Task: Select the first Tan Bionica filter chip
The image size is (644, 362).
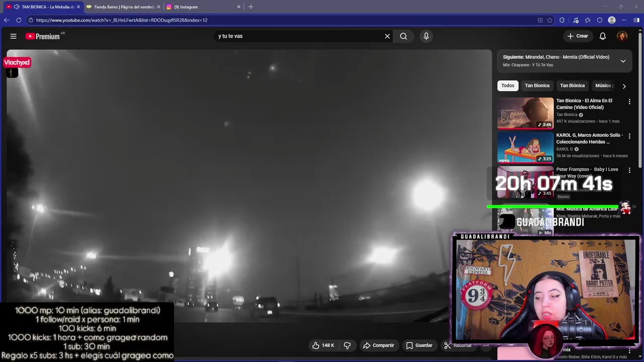Action: point(537,85)
